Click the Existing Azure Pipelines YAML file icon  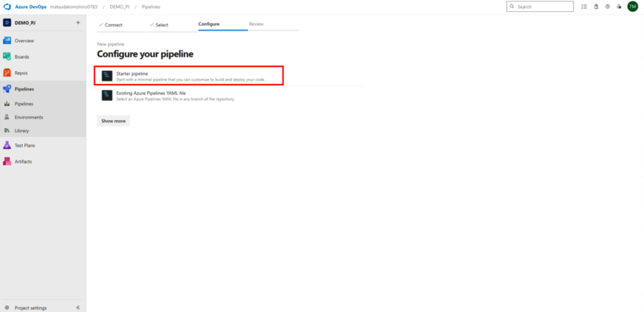point(107,95)
